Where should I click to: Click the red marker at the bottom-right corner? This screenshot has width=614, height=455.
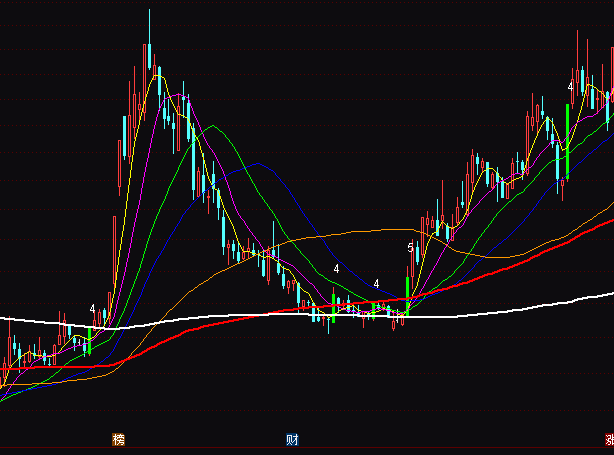(609, 440)
